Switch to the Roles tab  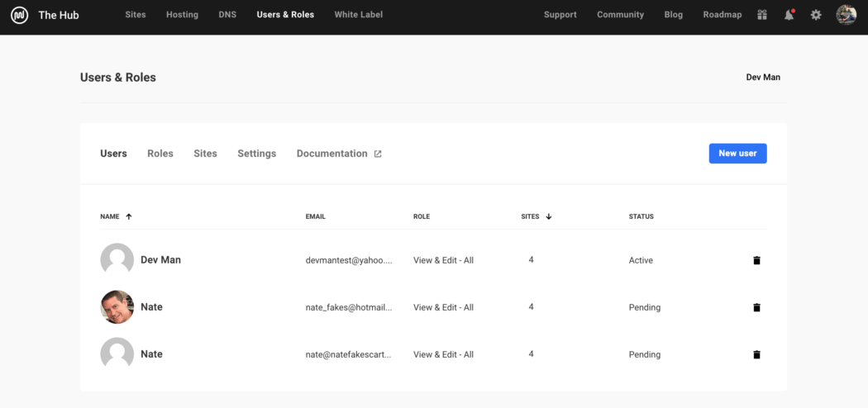pyautogui.click(x=160, y=154)
